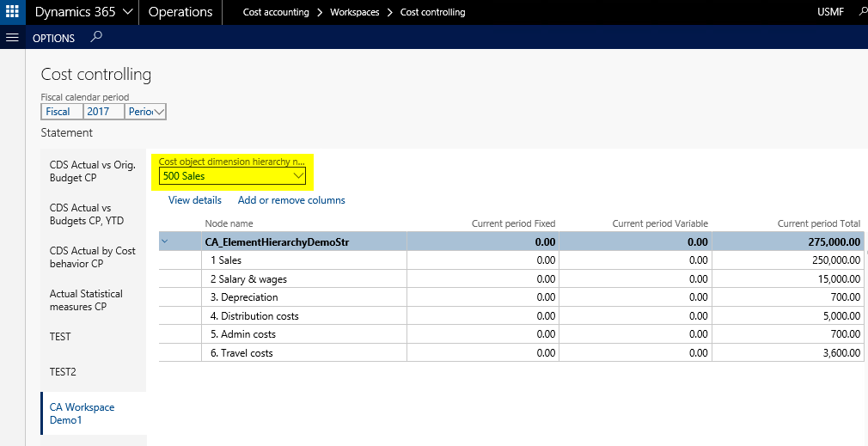The height and width of the screenshot is (446, 868).
Task: Select the CDS Actual vs Orig. Budget CP tab
Action: [92, 171]
